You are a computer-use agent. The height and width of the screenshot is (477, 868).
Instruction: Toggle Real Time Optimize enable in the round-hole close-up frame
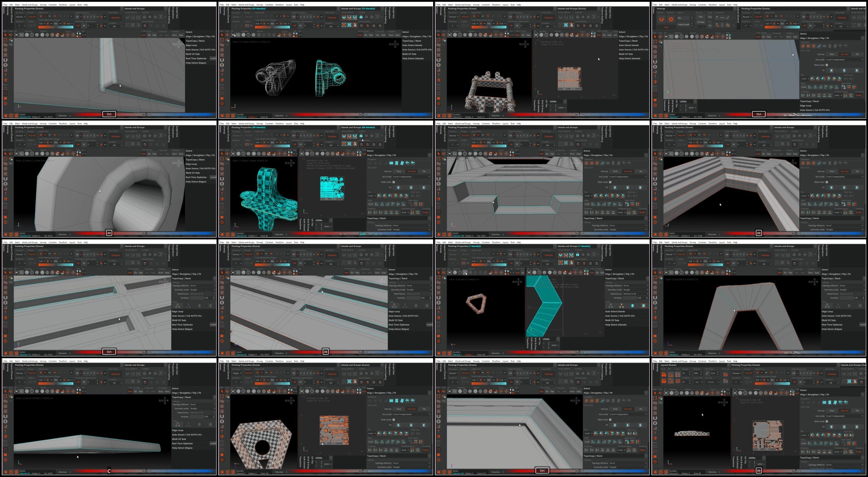(x=213, y=177)
